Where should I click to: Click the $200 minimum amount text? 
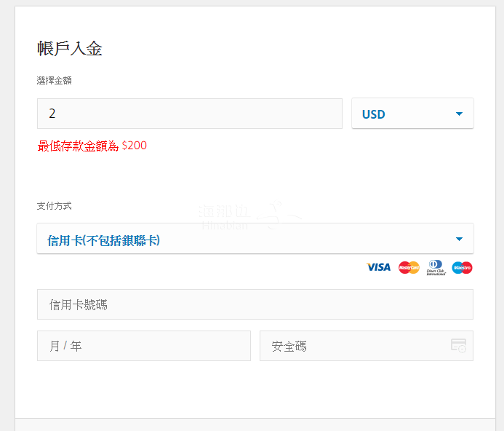[x=135, y=146]
